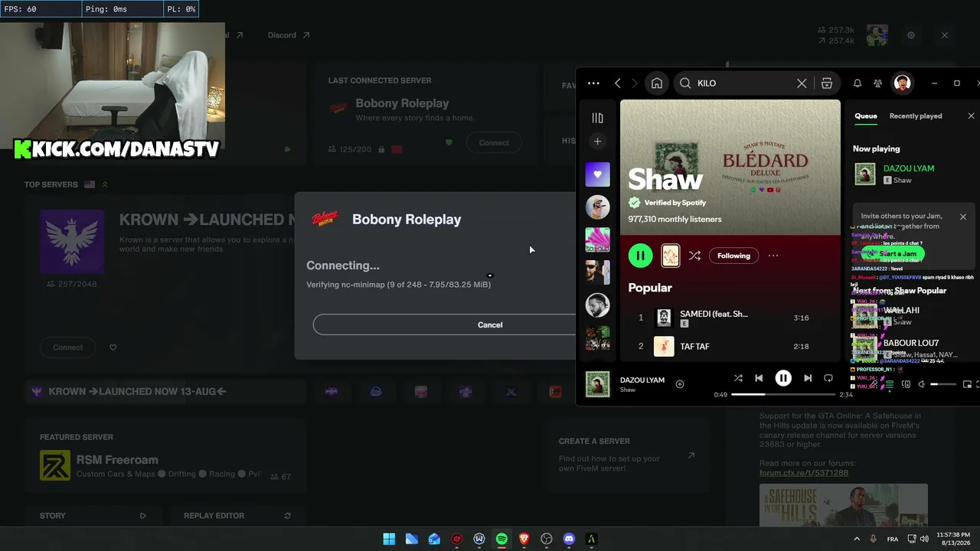Favorite Bobony Roleplay with heart icon
The image size is (980, 551).
pos(449,142)
